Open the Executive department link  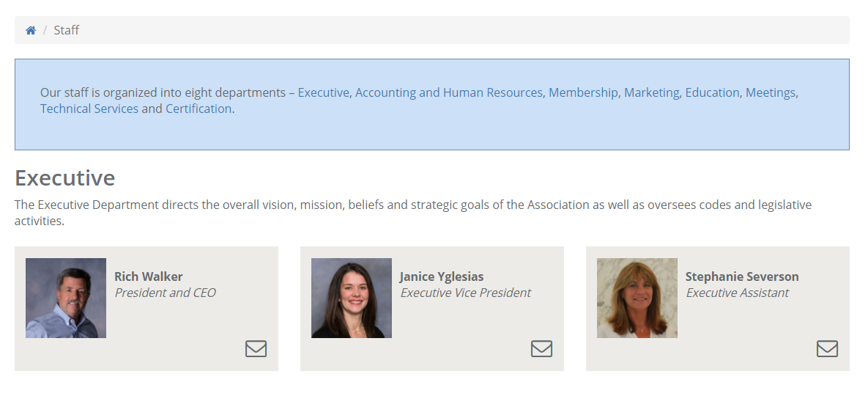[323, 93]
